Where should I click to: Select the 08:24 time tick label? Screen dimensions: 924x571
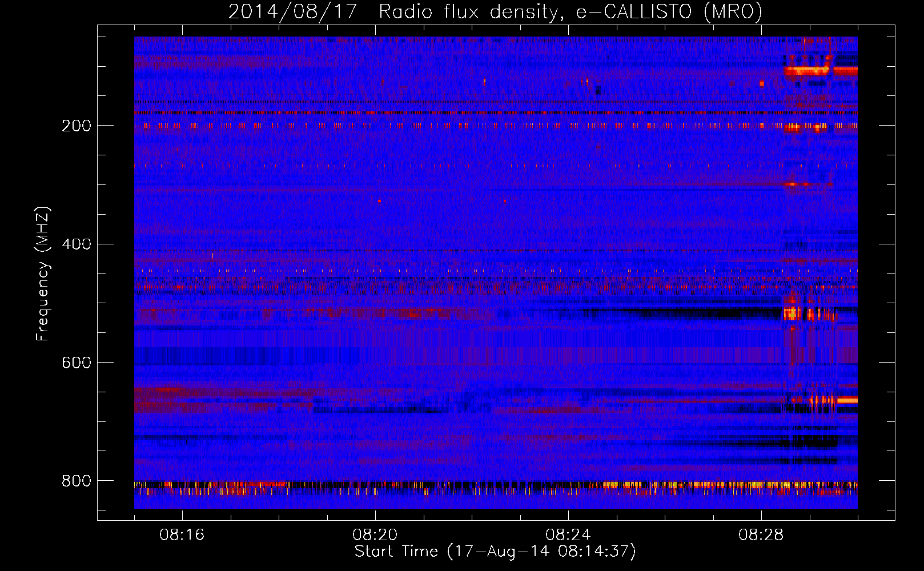pyautogui.click(x=568, y=535)
